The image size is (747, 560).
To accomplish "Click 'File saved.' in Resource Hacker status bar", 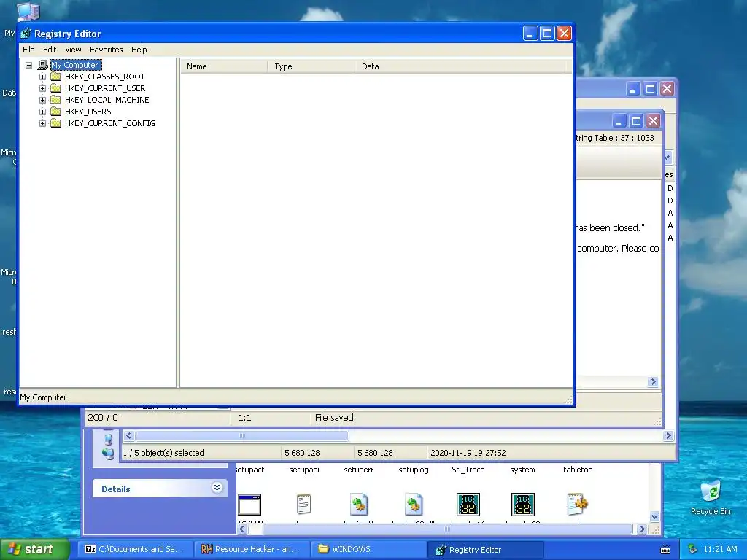I will (x=336, y=418).
